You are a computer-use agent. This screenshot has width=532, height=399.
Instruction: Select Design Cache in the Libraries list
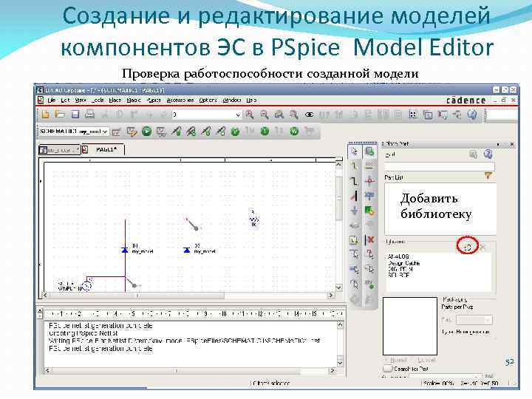coord(403,263)
